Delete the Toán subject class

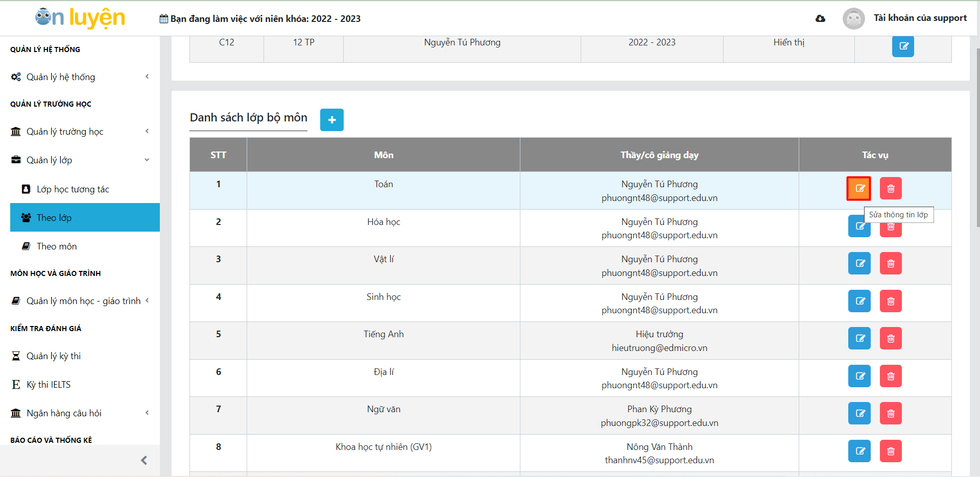(890, 188)
